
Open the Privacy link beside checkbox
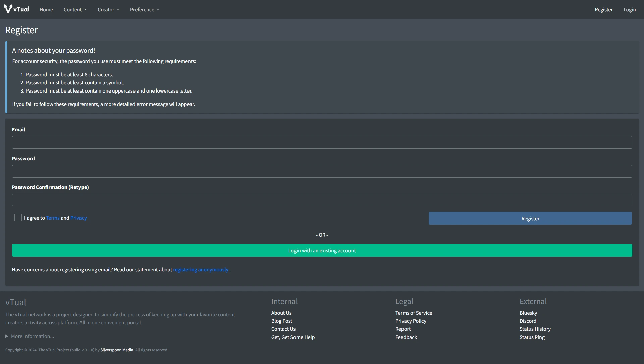pyautogui.click(x=78, y=218)
